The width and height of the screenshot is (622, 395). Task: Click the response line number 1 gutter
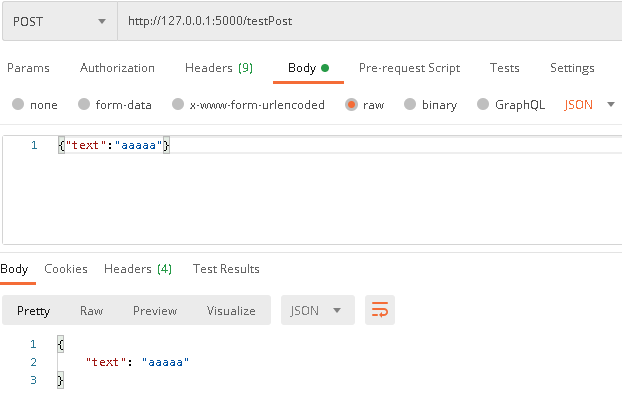[33, 344]
